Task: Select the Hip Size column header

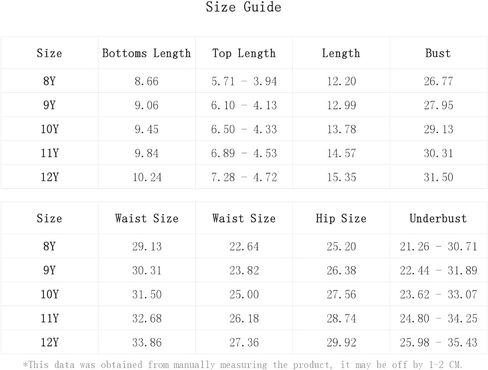Action: (x=341, y=218)
